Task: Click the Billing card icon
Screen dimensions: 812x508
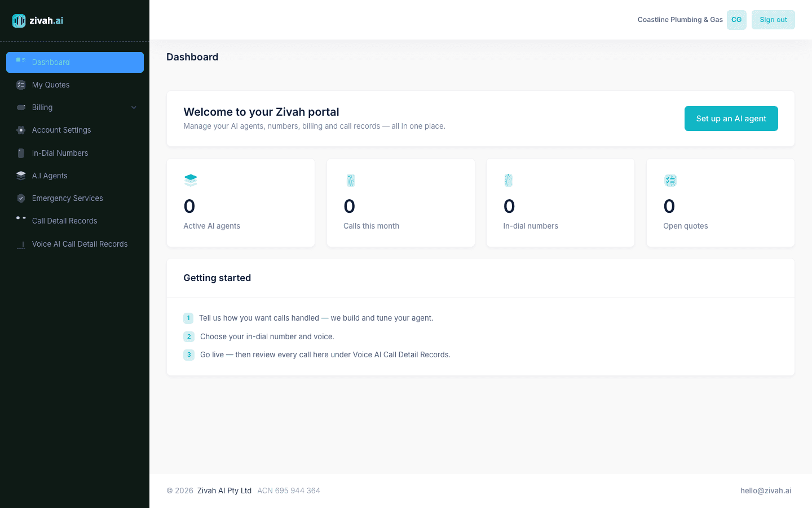Action: 21,107
